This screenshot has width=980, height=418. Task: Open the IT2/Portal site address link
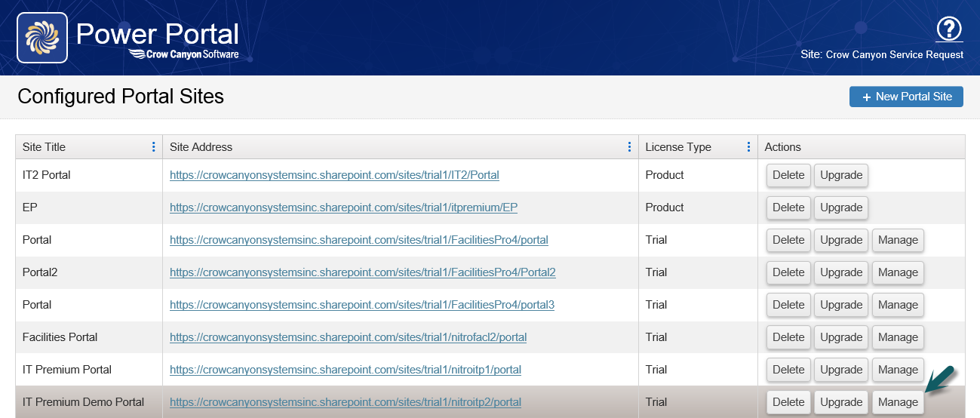click(x=334, y=175)
